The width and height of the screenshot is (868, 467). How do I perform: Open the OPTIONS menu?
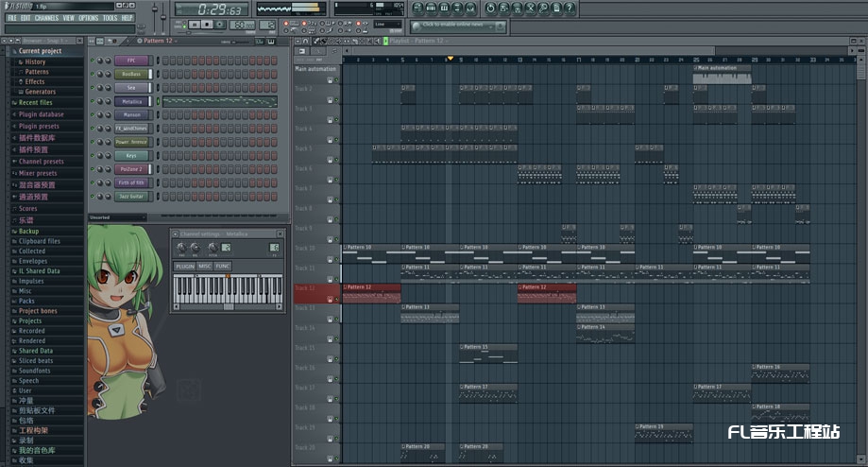tap(89, 18)
